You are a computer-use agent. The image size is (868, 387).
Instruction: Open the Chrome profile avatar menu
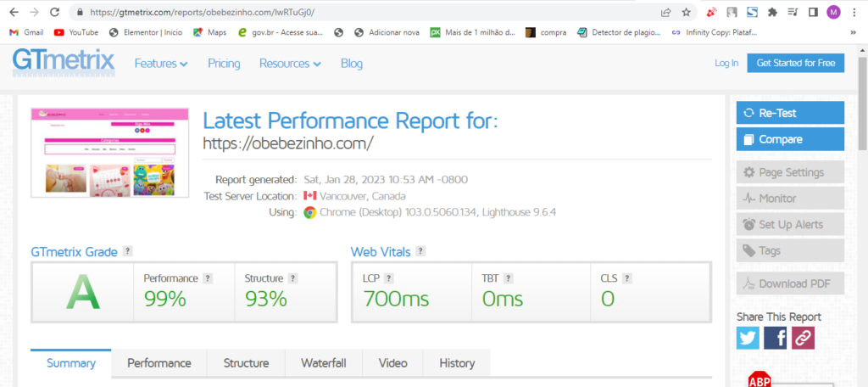pyautogui.click(x=833, y=13)
